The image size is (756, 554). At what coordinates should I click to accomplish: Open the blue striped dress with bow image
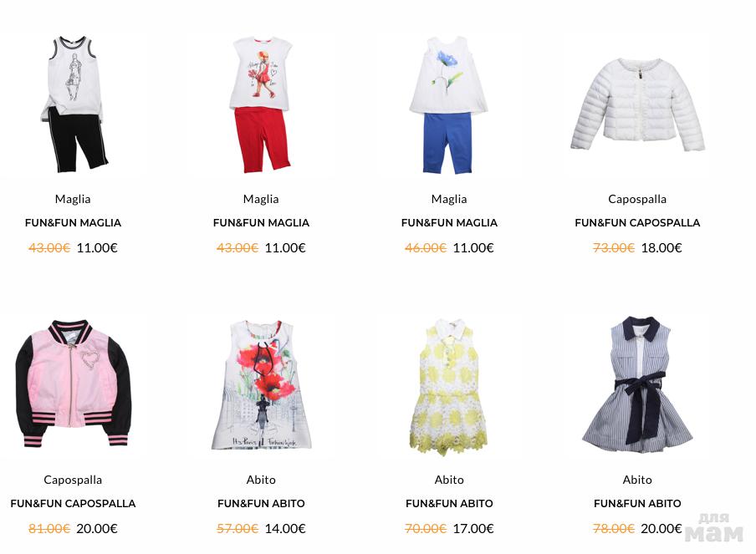click(x=637, y=385)
